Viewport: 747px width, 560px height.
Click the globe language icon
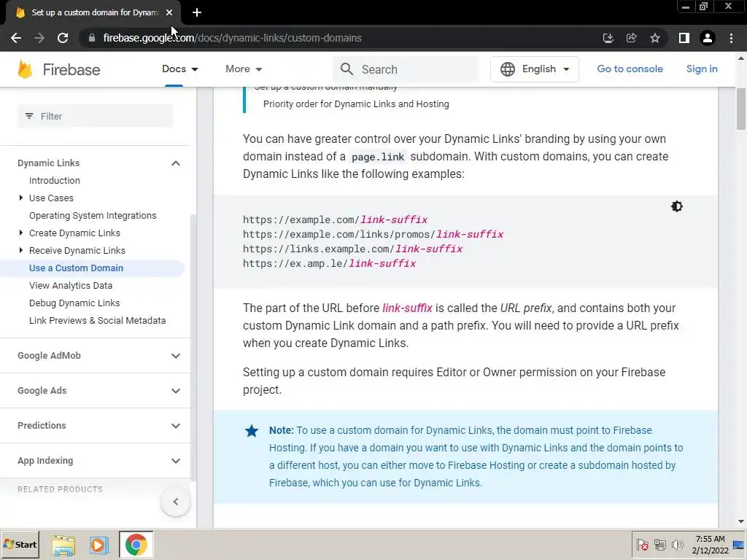tap(508, 69)
